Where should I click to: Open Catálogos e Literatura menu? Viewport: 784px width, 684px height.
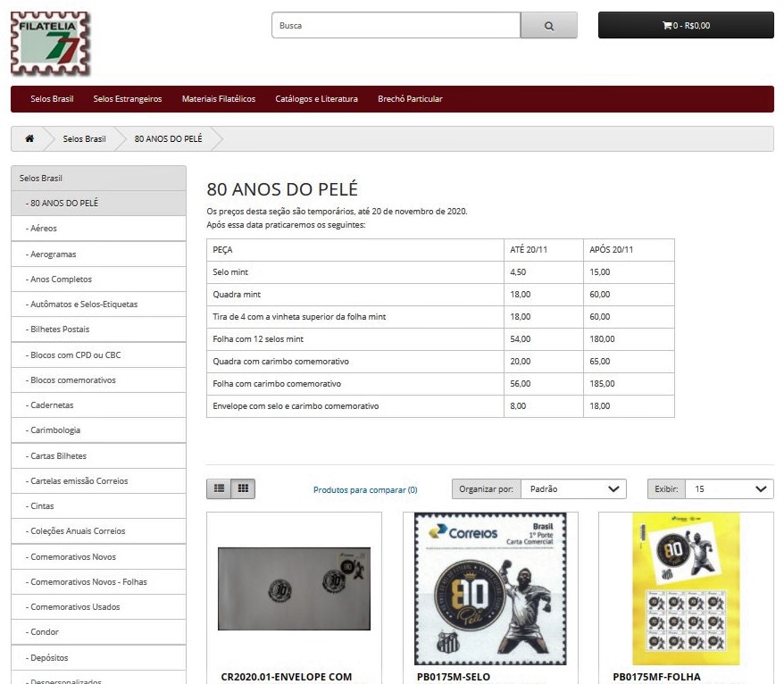(x=316, y=99)
